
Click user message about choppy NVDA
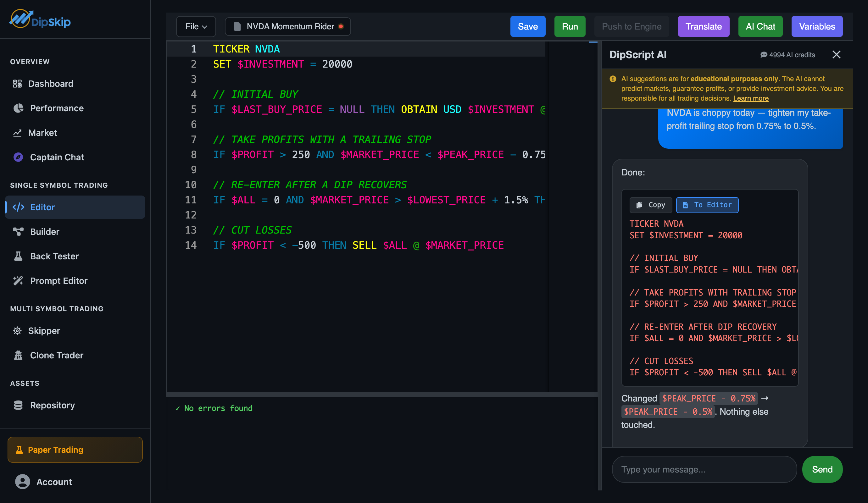pyautogui.click(x=750, y=128)
